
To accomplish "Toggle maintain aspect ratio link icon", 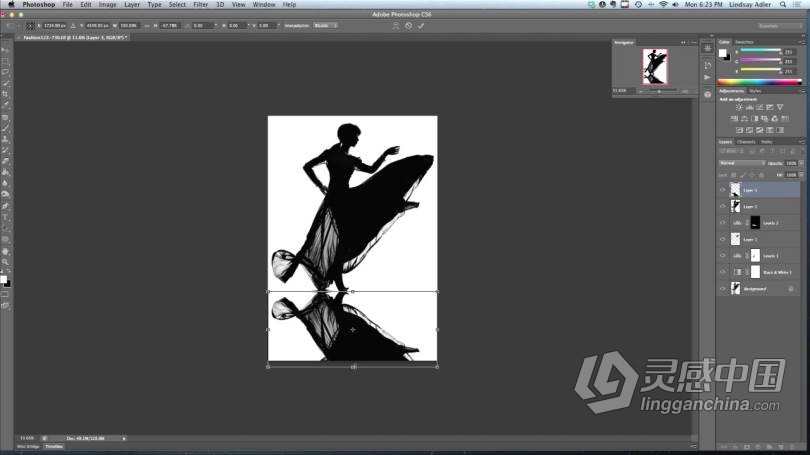I will [x=147, y=25].
